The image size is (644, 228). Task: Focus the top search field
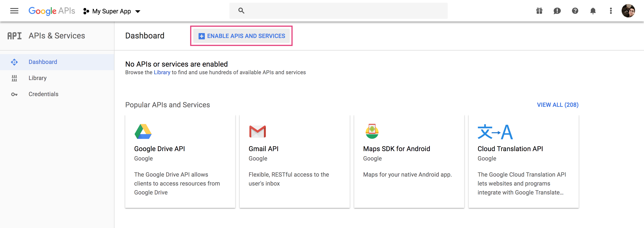(339, 11)
